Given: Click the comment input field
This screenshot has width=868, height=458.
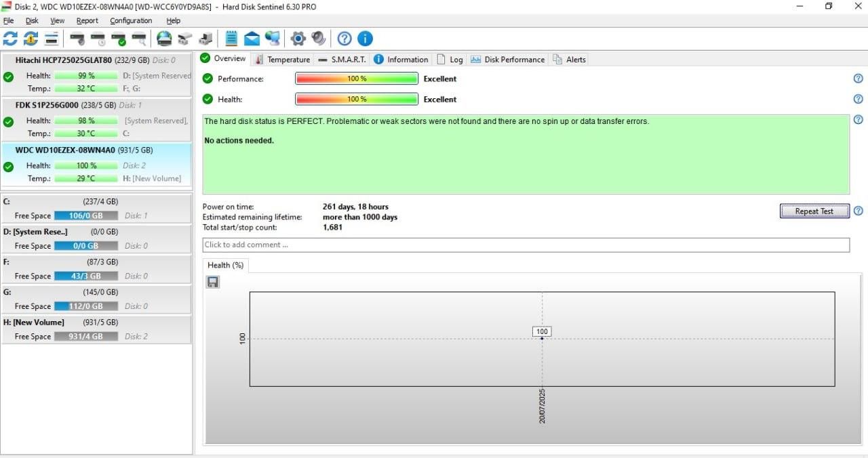Looking at the screenshot, I should click(526, 245).
